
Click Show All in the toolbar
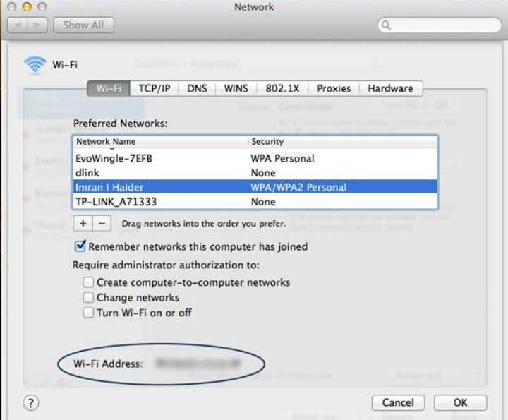coord(84,25)
